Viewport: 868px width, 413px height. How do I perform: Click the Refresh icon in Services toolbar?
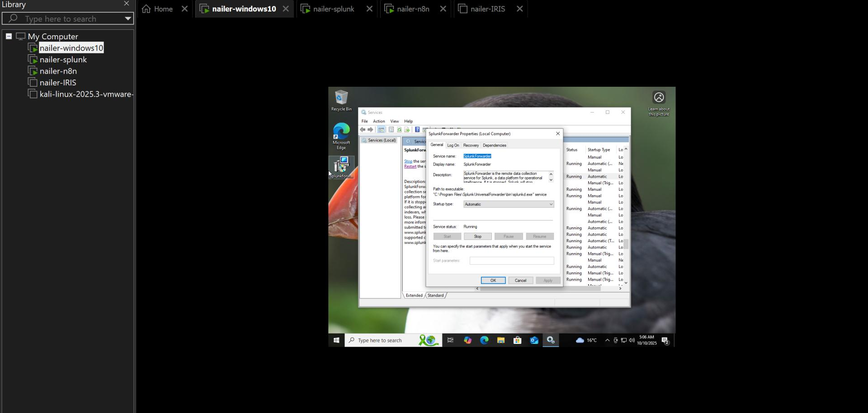tap(399, 130)
